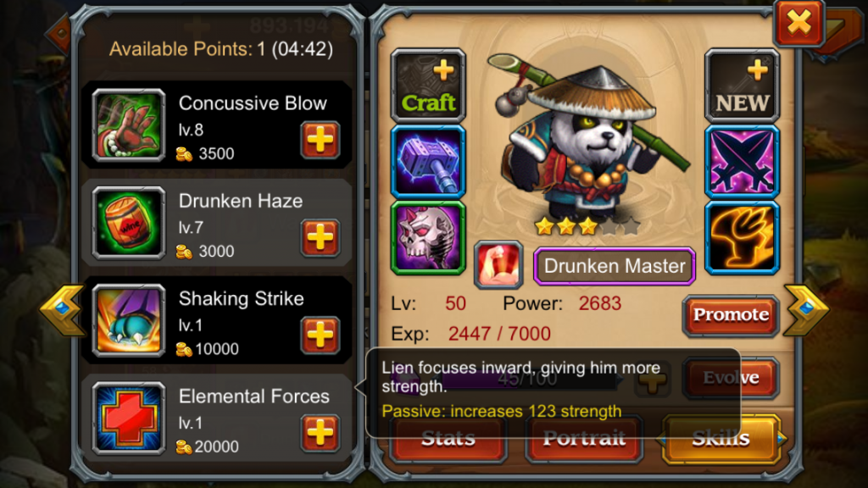Go to previous hero with left arrow
The width and height of the screenshot is (868, 488).
coord(63,310)
